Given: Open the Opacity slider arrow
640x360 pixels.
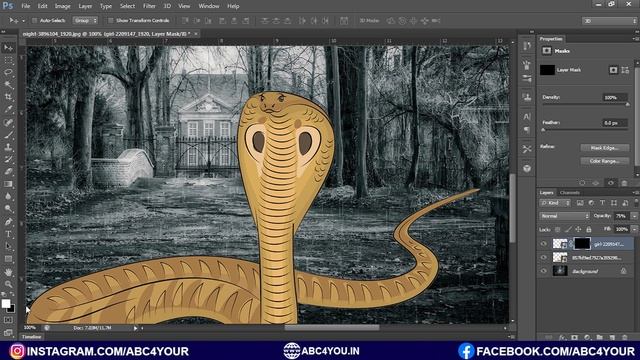Looking at the screenshot, I should [x=634, y=216].
